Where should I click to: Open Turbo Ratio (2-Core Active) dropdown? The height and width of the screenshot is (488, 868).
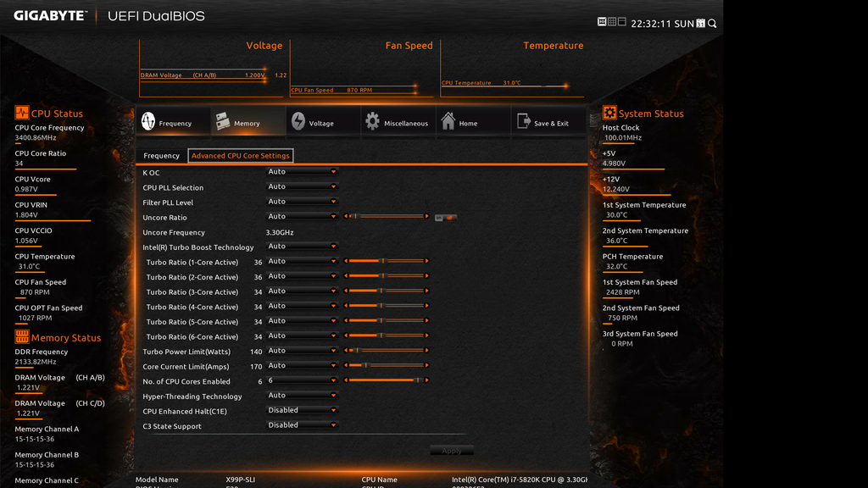(302, 276)
